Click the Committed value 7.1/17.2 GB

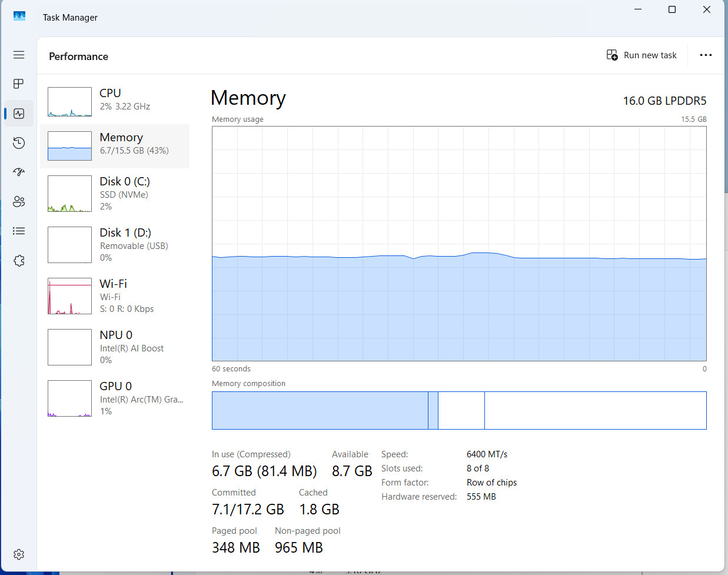pos(248,510)
